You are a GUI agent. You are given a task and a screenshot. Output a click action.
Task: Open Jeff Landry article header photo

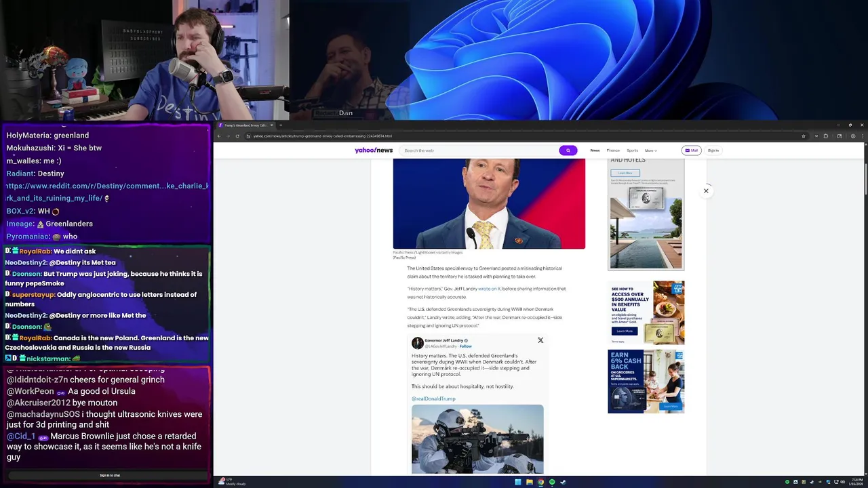coord(489,203)
